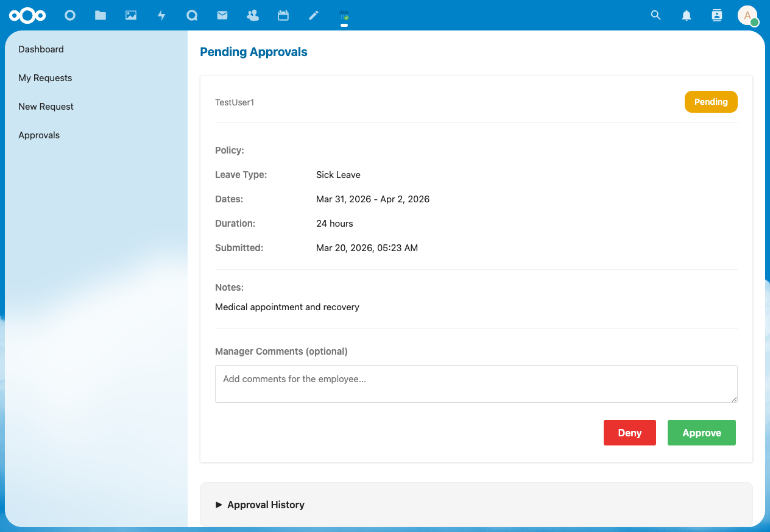Open the Notes app

pyautogui.click(x=313, y=15)
